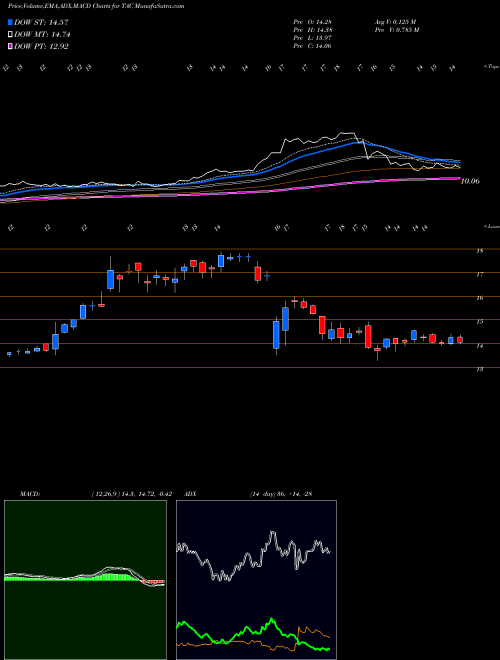This screenshot has width=500, height=660.
Task: Click the 10.06 price label beside EMA lines
Action: click(470, 181)
